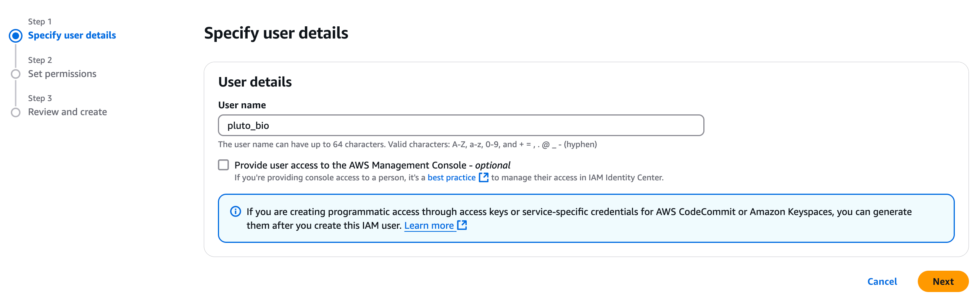
Task: Click the external link icon after Learn more
Action: click(462, 225)
